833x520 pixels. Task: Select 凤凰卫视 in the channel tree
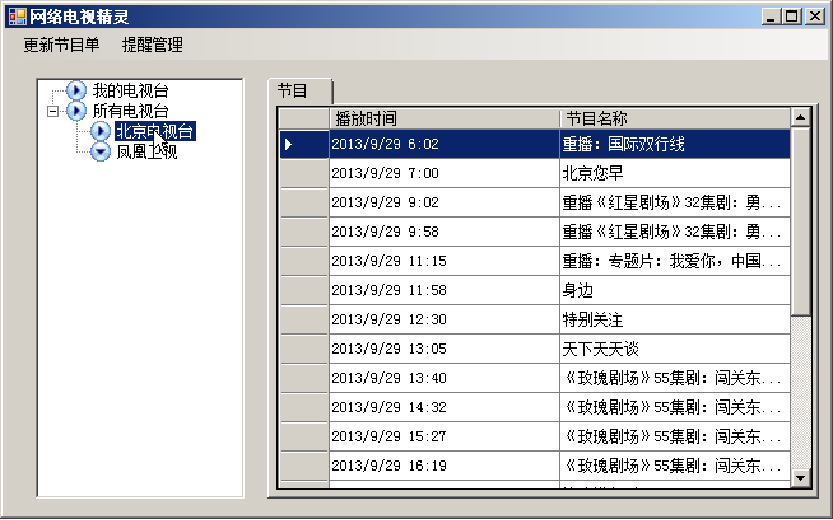(x=146, y=152)
